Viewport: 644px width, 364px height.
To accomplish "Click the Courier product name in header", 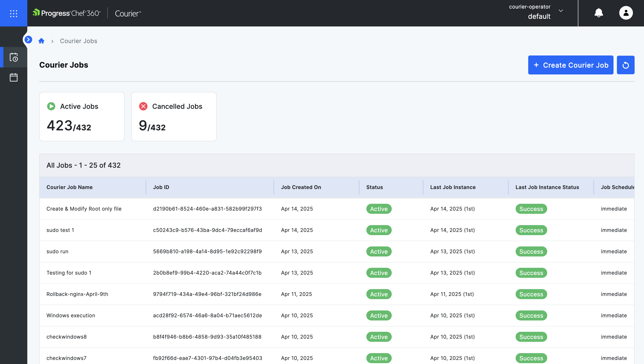I will click(x=128, y=13).
